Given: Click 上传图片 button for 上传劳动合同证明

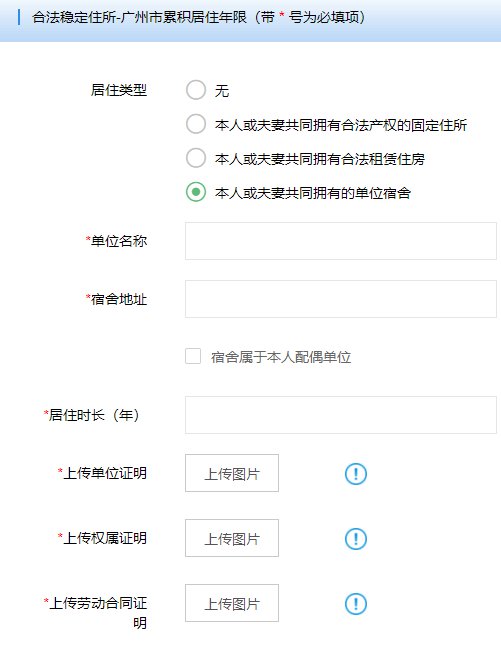Looking at the screenshot, I should pos(232,603).
